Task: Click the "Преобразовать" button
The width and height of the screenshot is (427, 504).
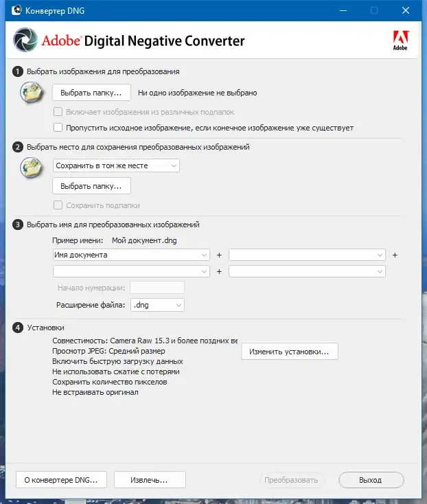Action: (x=291, y=480)
